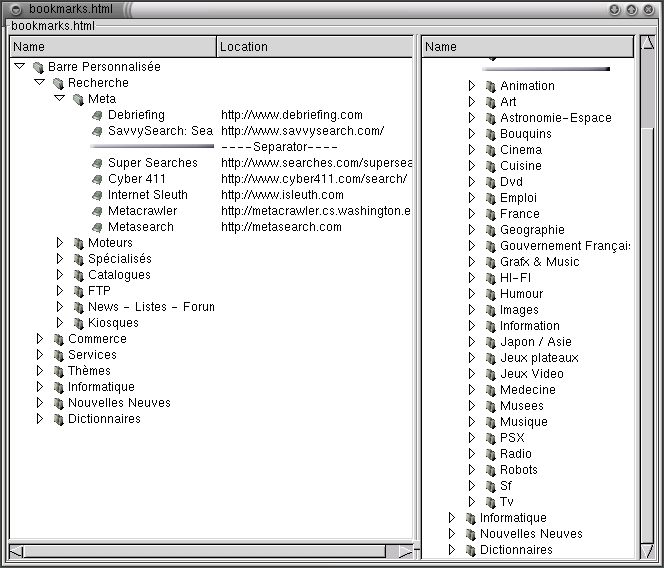Click the Commerce folder icon
The height and width of the screenshot is (568, 664).
click(58, 339)
